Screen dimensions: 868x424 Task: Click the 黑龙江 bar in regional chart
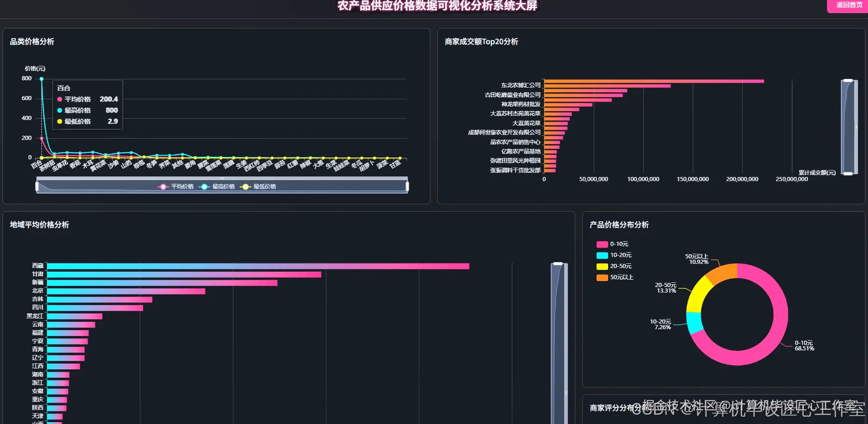pyautogui.click(x=75, y=316)
